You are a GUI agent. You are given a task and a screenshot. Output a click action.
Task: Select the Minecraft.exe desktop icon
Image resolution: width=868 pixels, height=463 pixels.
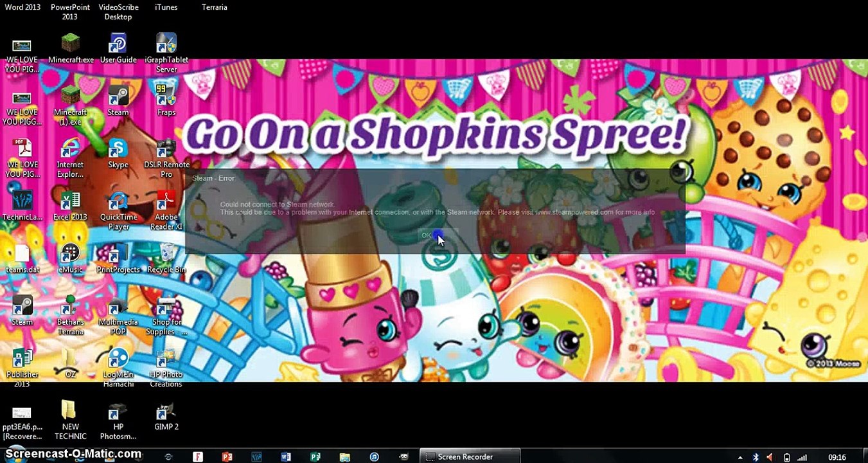pos(71,49)
